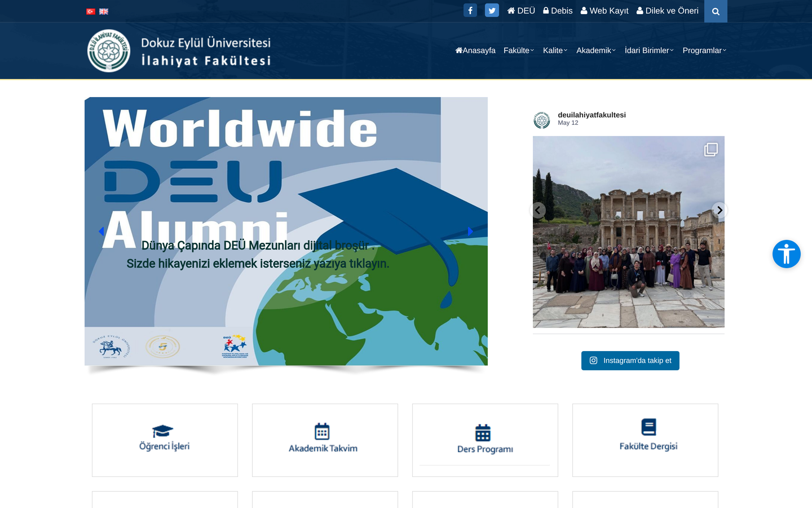The image size is (812, 508).
Task: Expand the Fakülte dropdown menu
Action: click(x=519, y=50)
